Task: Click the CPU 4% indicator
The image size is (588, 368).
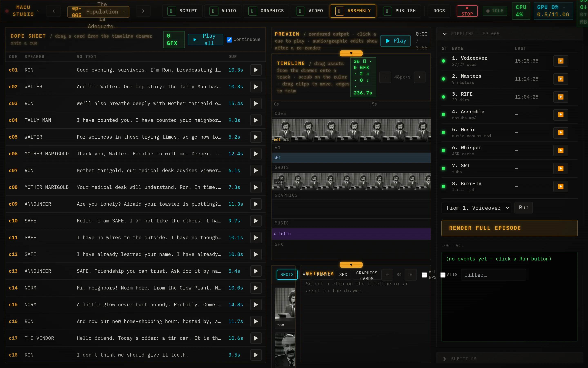Action: click(521, 11)
